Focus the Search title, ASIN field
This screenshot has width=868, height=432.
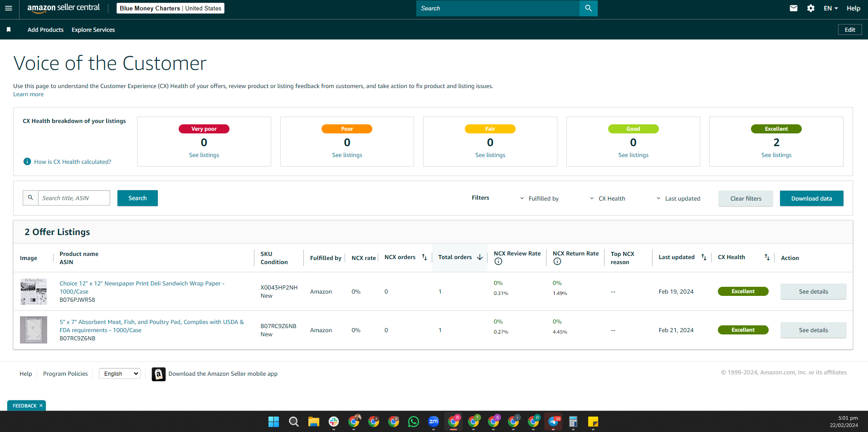[74, 198]
